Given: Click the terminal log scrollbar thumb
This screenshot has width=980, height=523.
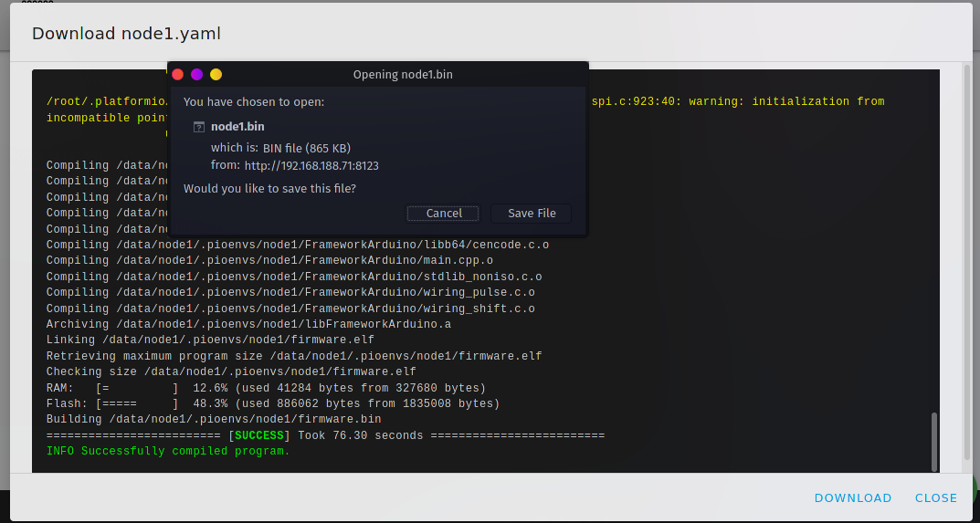Looking at the screenshot, I should coord(933,441).
